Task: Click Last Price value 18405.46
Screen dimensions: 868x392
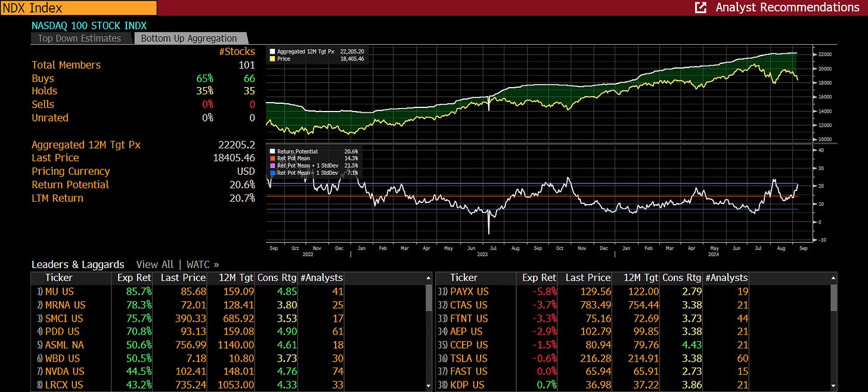Action: coord(234,158)
